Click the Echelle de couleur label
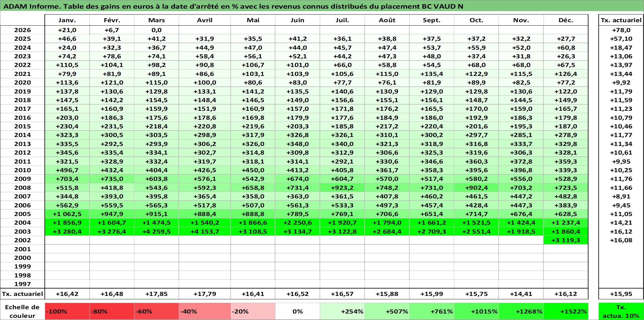The image size is (644, 320). tap(23, 311)
